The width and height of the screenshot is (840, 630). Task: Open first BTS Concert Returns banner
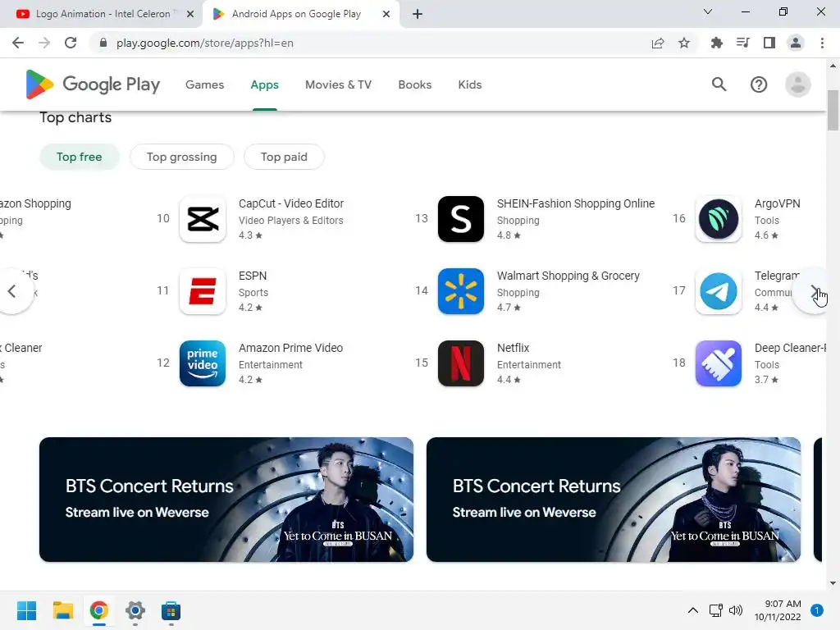pyautogui.click(x=226, y=500)
